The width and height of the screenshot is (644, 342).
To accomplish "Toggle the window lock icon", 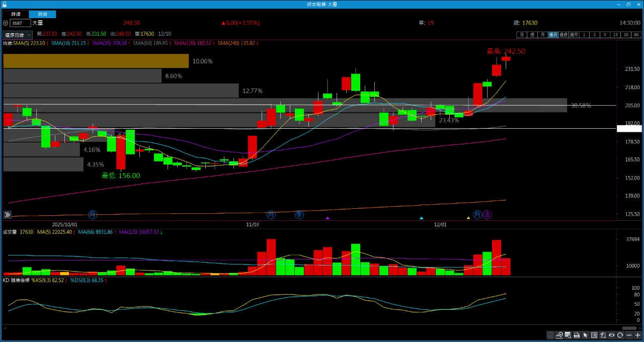I will [5, 4].
